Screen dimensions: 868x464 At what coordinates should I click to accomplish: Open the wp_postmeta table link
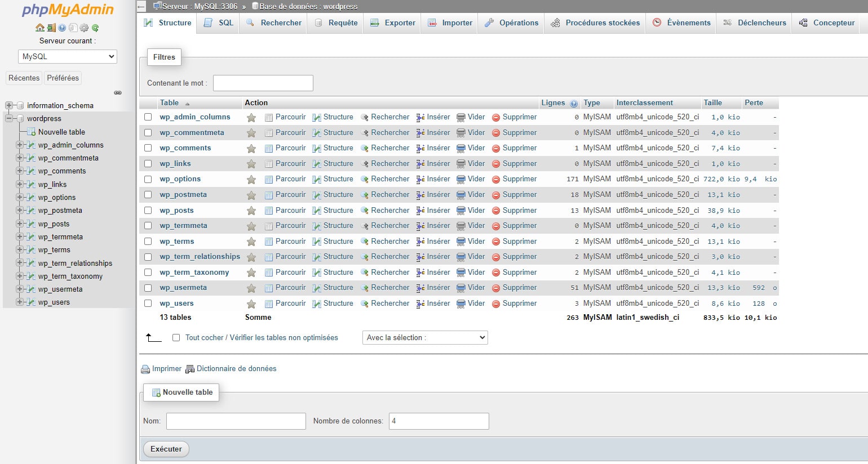(183, 195)
